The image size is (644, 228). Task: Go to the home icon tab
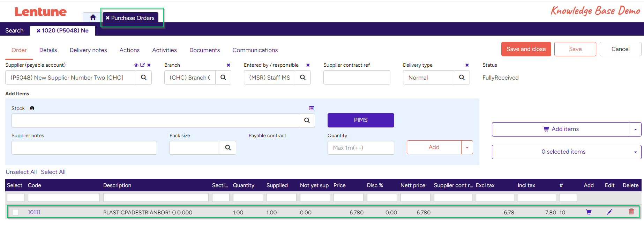[93, 17]
